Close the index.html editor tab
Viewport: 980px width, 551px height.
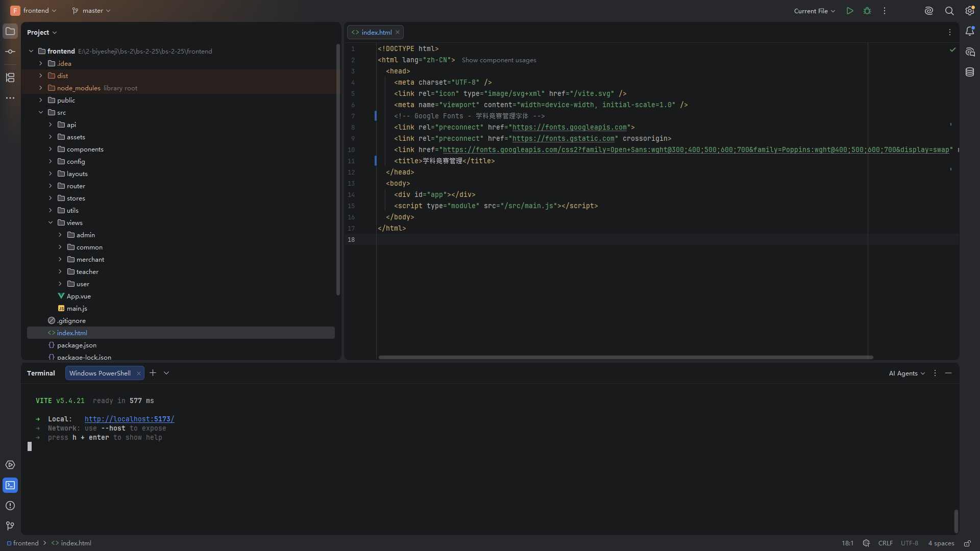point(398,32)
